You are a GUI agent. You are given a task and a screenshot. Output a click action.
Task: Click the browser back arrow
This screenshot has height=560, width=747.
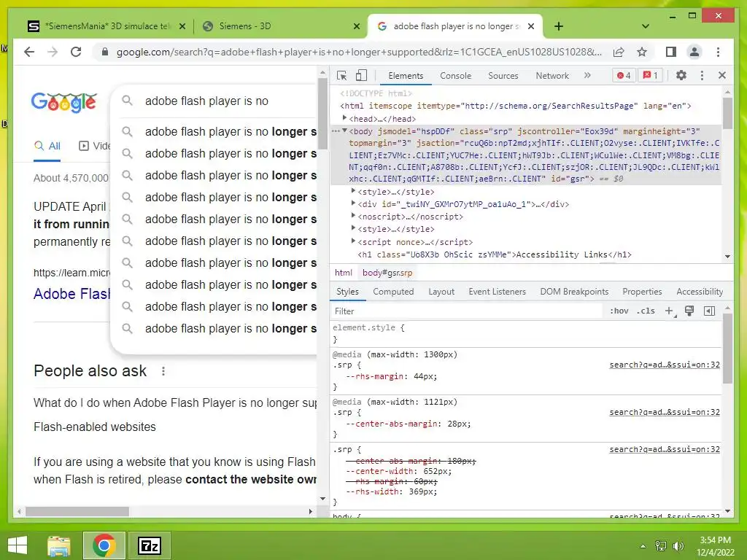click(x=29, y=52)
